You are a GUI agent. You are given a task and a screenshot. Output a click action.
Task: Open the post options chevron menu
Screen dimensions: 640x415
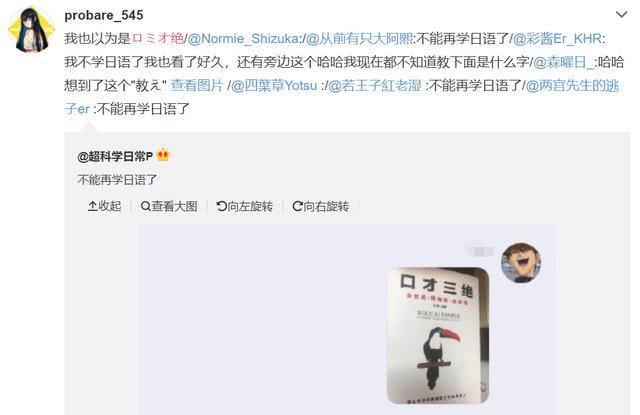621,15
